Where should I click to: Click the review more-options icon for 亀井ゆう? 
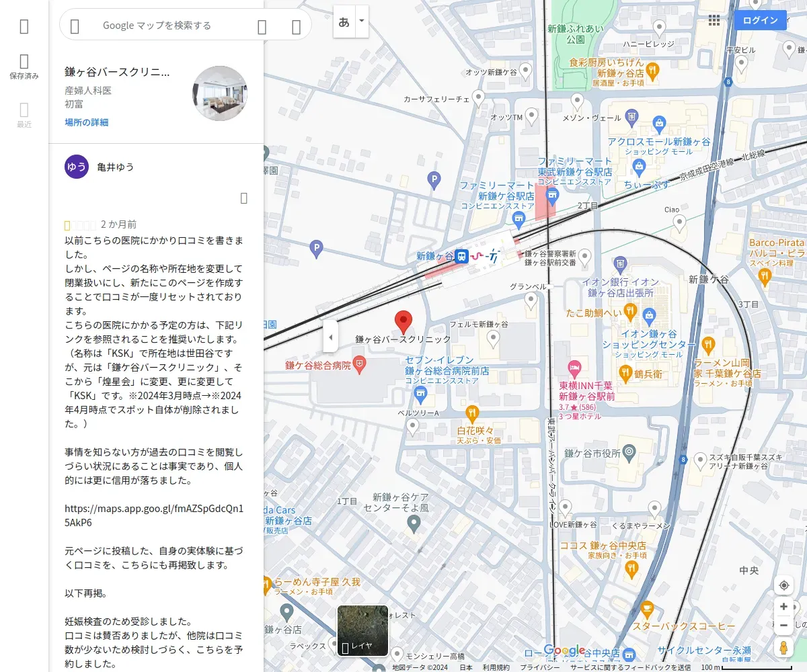pos(243,198)
